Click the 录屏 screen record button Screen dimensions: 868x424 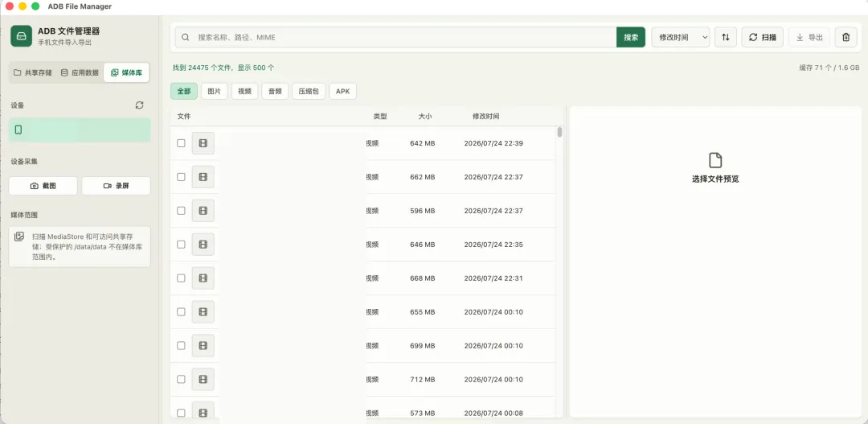(x=117, y=186)
